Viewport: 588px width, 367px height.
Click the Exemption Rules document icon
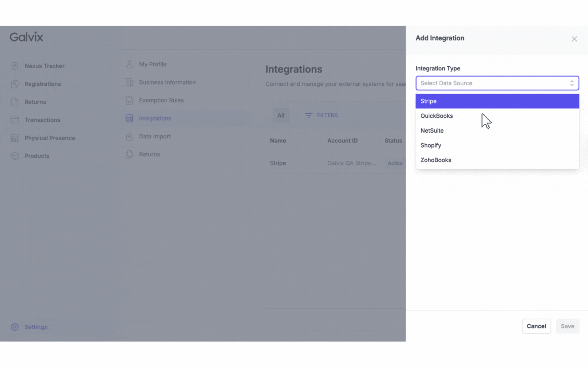(129, 100)
